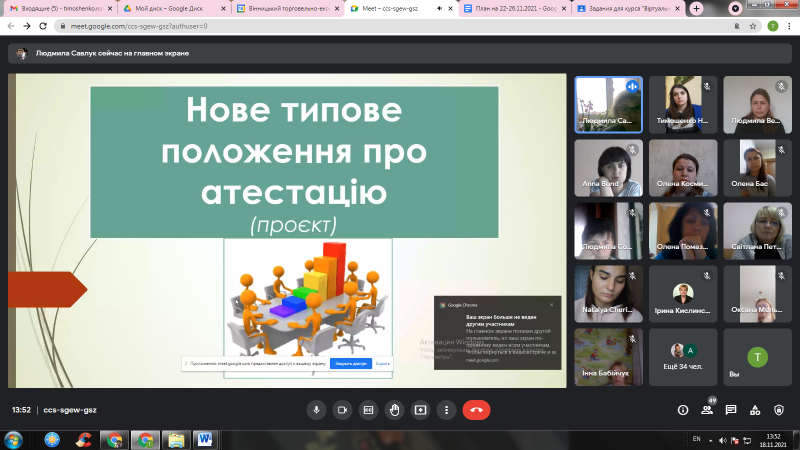This screenshot has height=450, width=800.
Task: Open the volume icon in system tray
Action: coord(722,440)
